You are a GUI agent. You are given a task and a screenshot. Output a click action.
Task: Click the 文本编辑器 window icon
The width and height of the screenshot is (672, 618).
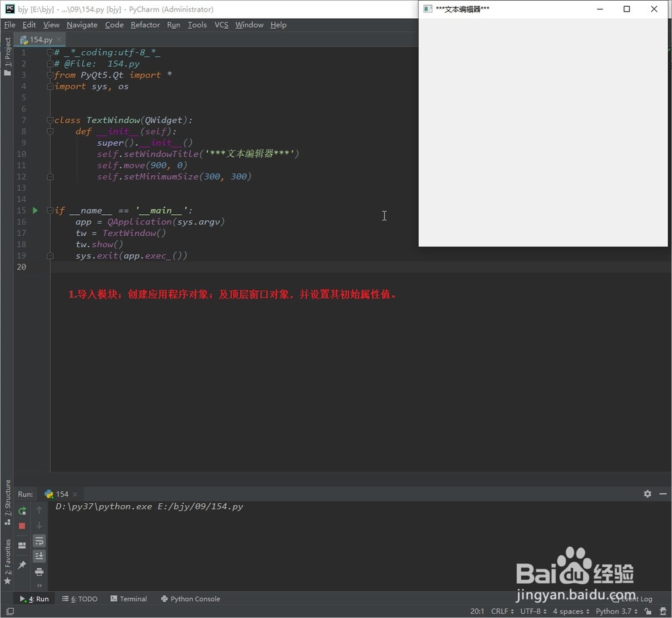click(x=427, y=9)
